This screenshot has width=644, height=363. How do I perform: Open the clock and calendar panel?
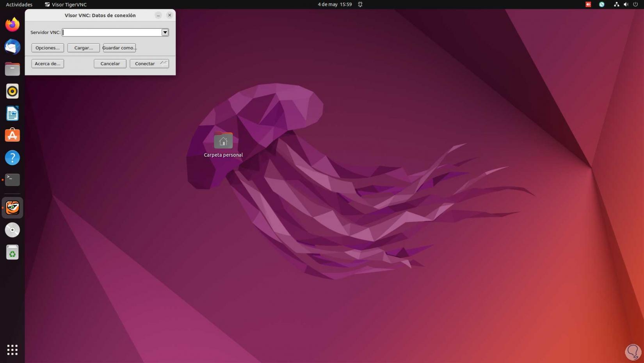point(334,4)
